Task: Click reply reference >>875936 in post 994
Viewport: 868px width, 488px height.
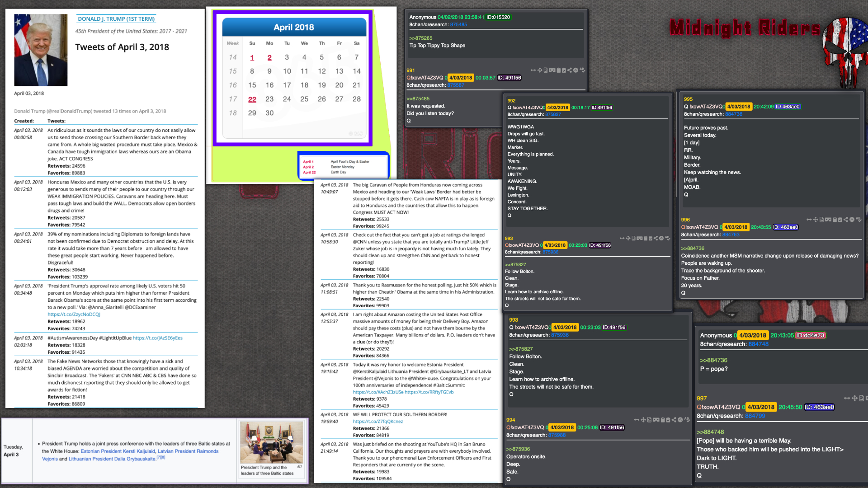Action: pos(518,449)
